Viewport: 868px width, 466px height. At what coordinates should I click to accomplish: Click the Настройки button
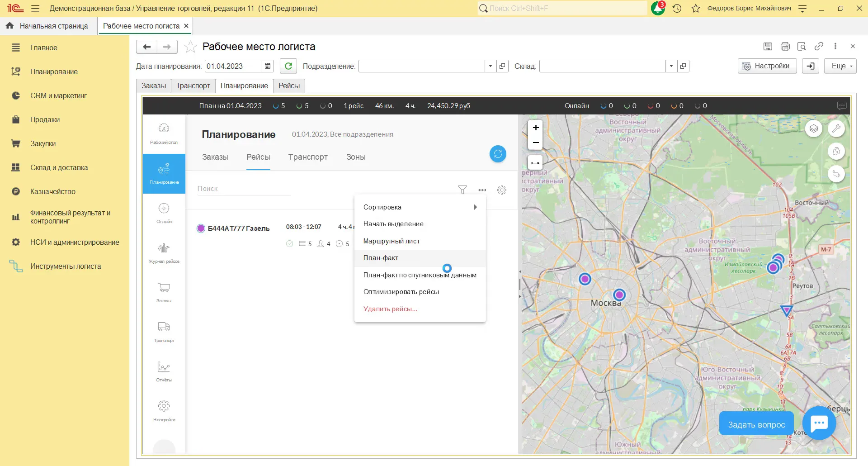(767, 66)
